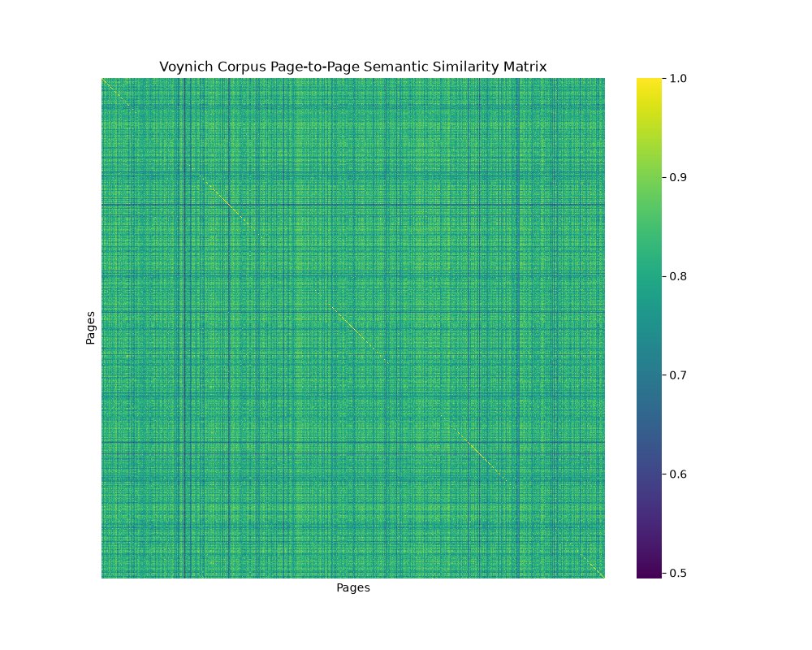The height and width of the screenshot is (650, 812).
Task: Click the colorbar tick label '0.7'
Action: (678, 375)
